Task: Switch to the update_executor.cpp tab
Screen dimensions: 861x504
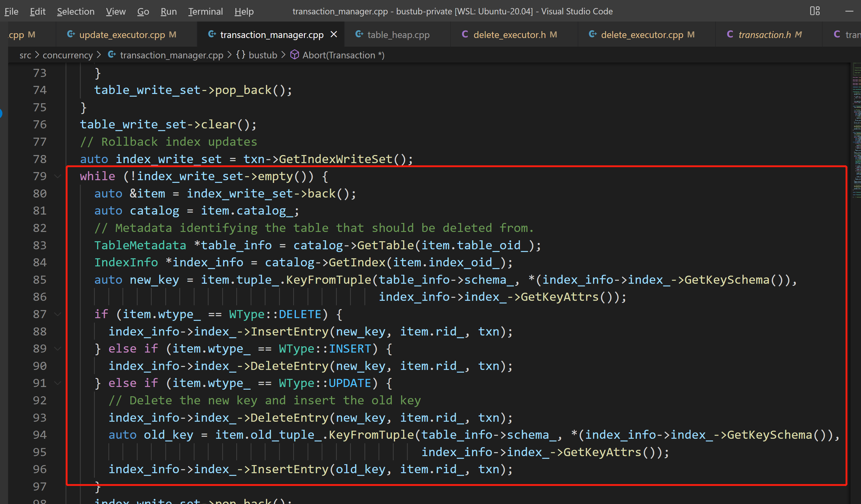Action: point(122,34)
